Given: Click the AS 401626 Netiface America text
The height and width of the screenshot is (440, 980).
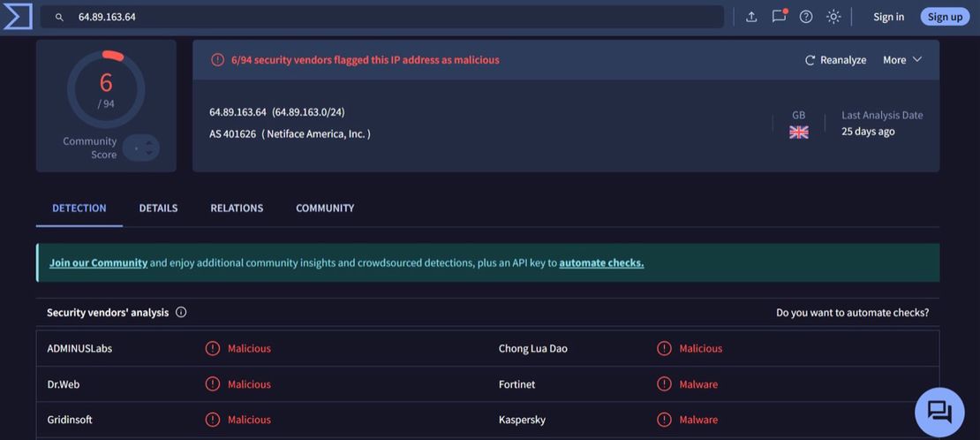Looking at the screenshot, I should [x=290, y=134].
